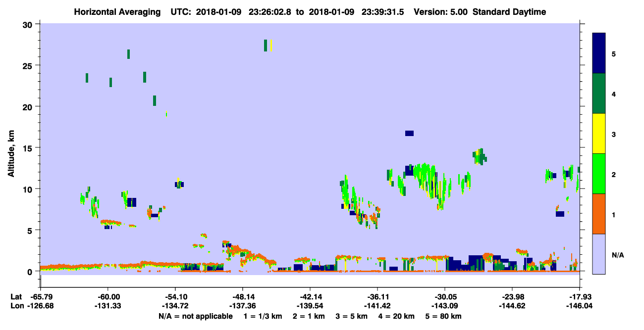Click the 'N/A = not applicable' legend text

point(195,316)
